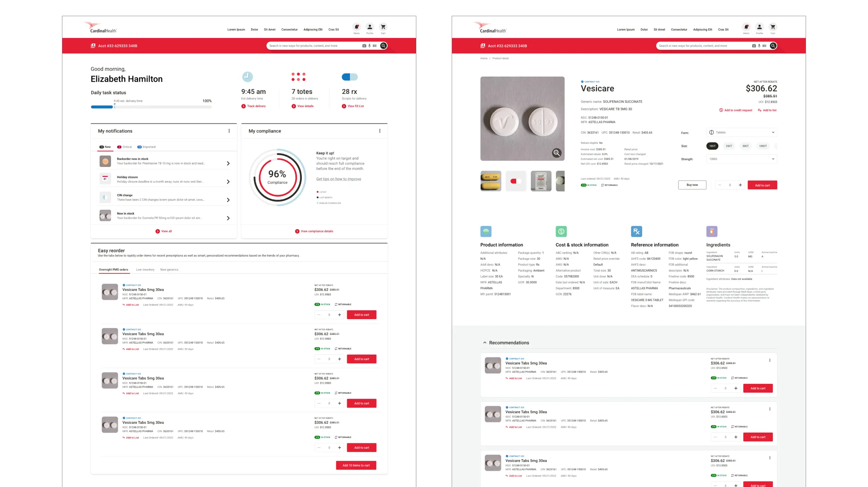Click microphone icon in dashboard search bar
This screenshot has width=868, height=487.
point(369,46)
